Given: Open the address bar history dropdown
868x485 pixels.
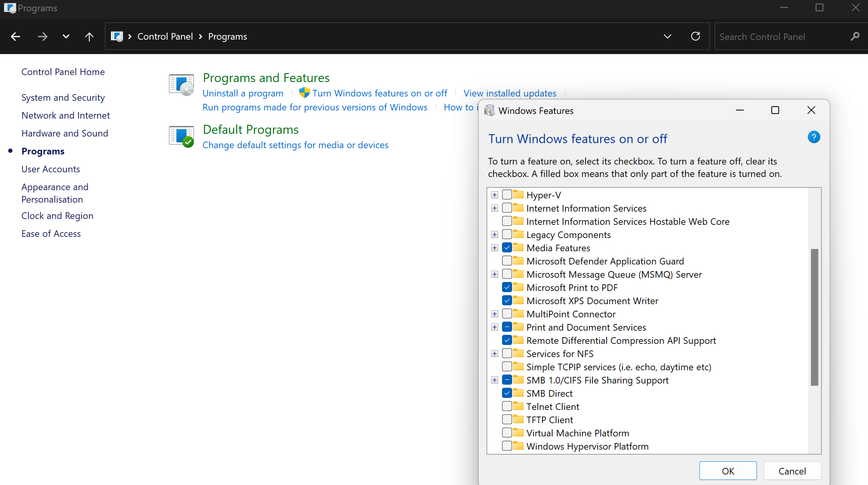Looking at the screenshot, I should pos(667,37).
